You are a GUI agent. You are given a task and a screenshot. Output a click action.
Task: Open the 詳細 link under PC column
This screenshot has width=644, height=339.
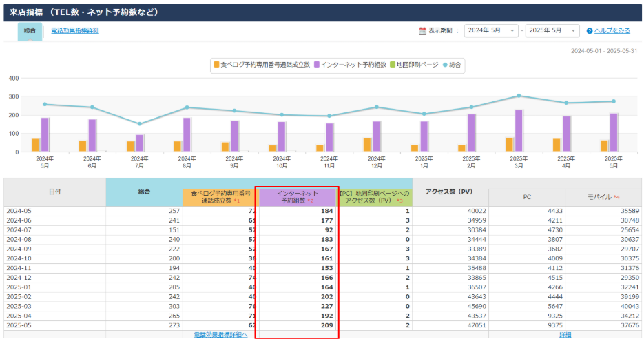(565, 335)
